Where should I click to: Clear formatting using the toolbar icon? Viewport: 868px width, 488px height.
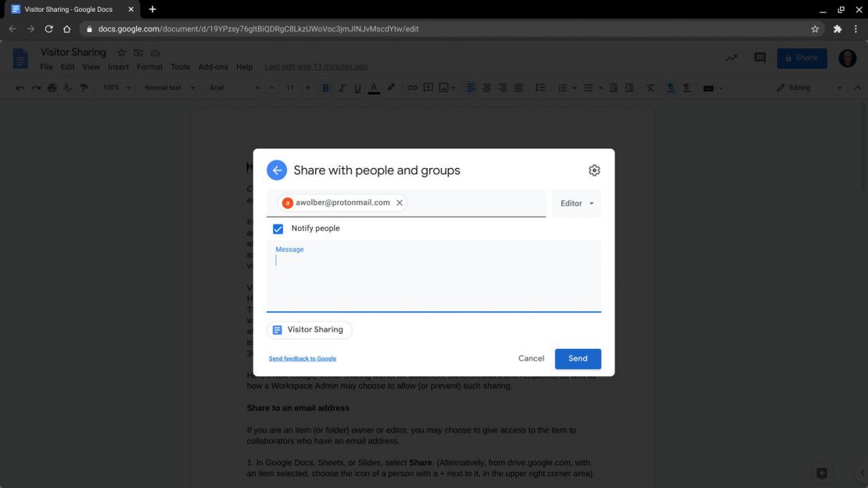(651, 88)
